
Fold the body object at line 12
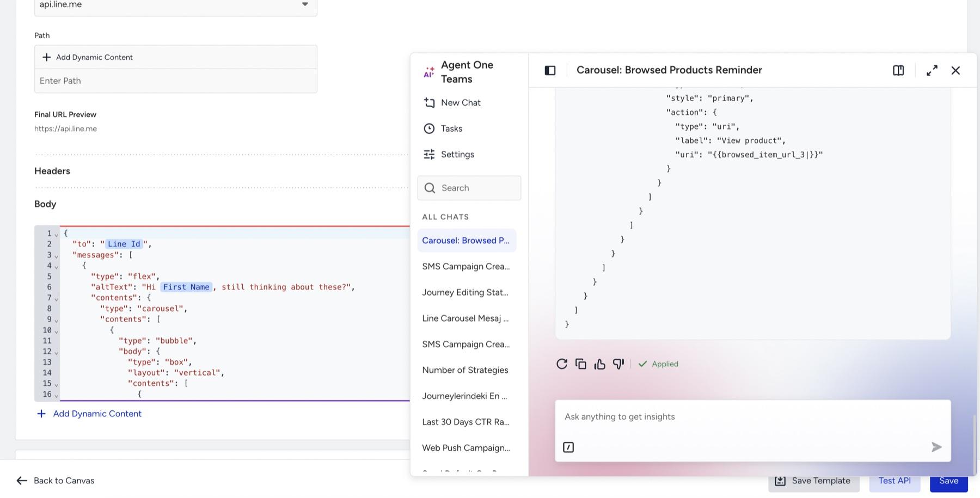click(x=57, y=353)
